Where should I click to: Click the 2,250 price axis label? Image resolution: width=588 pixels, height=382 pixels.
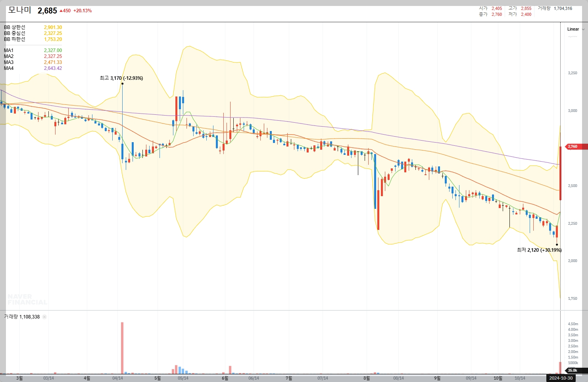coord(573,224)
